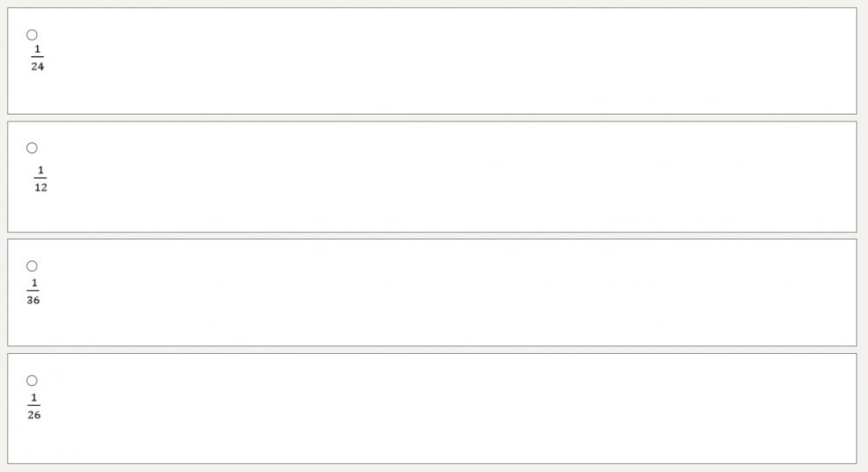Viewport: 868px width, 472px height.
Task: Choose the 1/12 radio button
Action: point(32,148)
